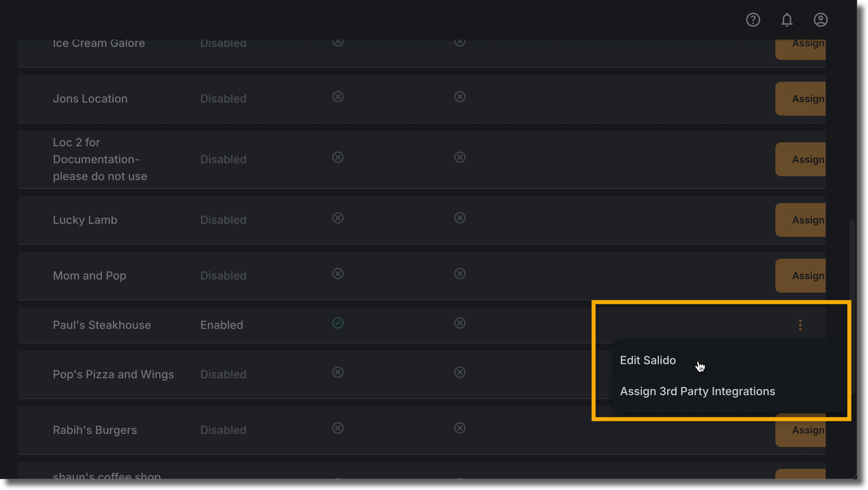Select the Paul's Steakhouse location name
The image size is (868, 490).
pos(102,325)
